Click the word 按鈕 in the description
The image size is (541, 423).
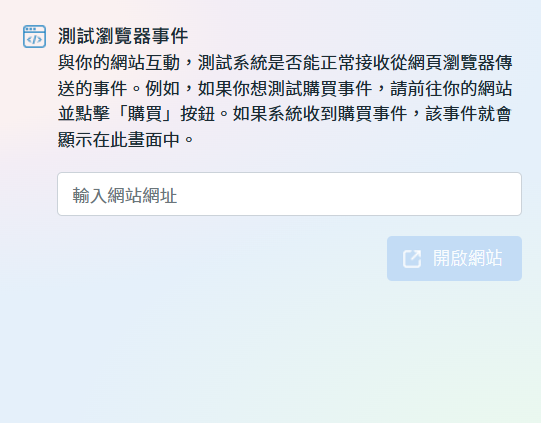tap(198, 114)
